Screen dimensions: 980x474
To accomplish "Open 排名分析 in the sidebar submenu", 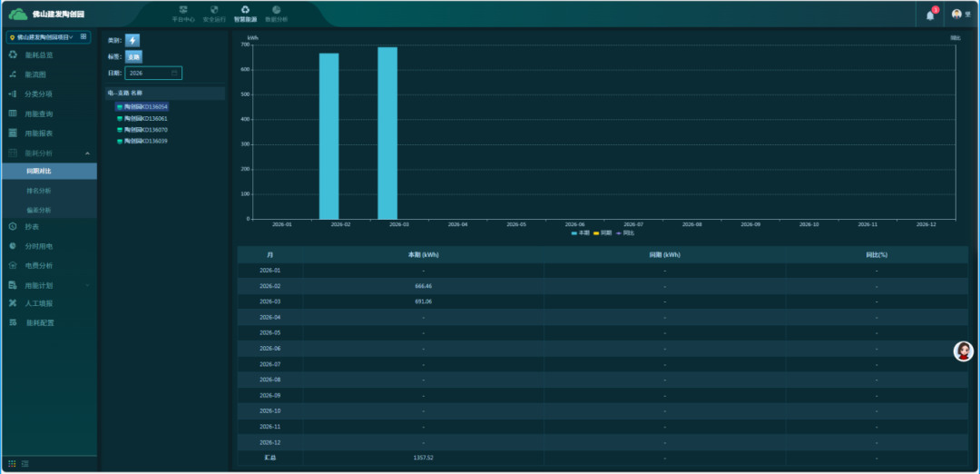I will [x=39, y=191].
